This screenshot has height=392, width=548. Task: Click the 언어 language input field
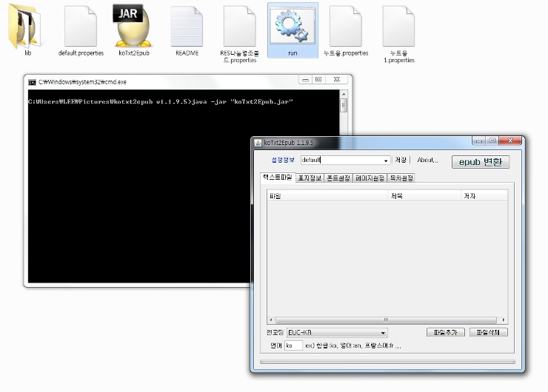pyautogui.click(x=293, y=345)
